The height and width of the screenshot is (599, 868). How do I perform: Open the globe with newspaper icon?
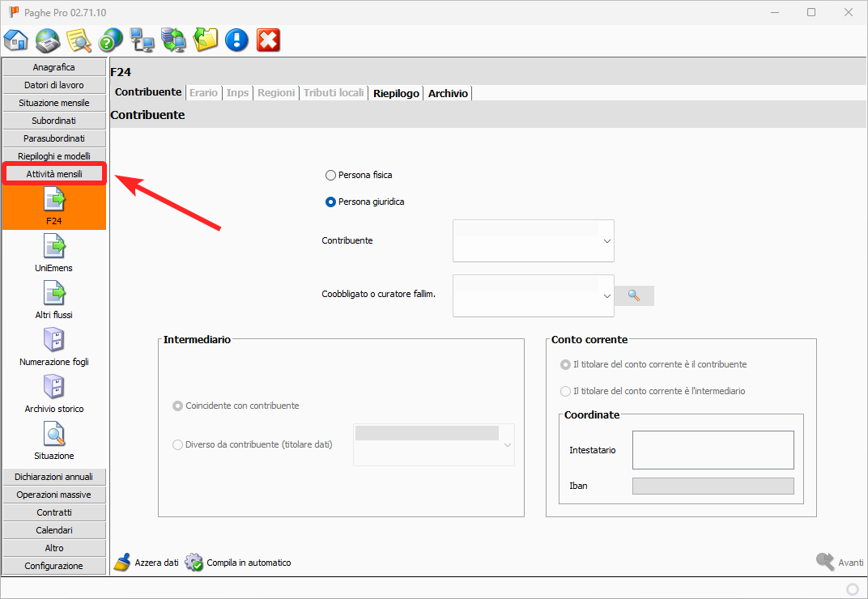point(48,40)
